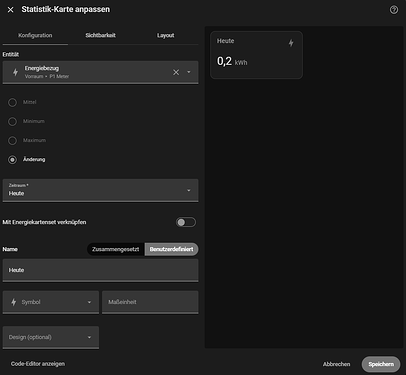This screenshot has height=375, width=406.
Task: Open the Design (optional) dropdown
Action: [x=51, y=337]
